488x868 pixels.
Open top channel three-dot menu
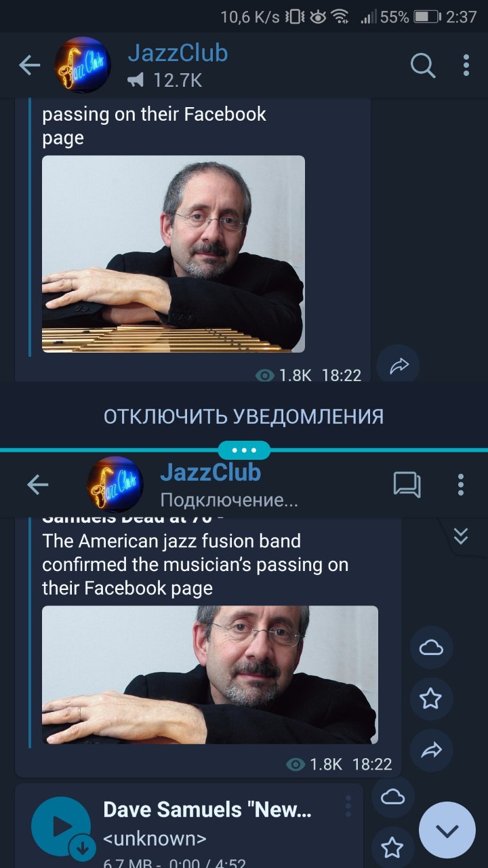tap(466, 66)
